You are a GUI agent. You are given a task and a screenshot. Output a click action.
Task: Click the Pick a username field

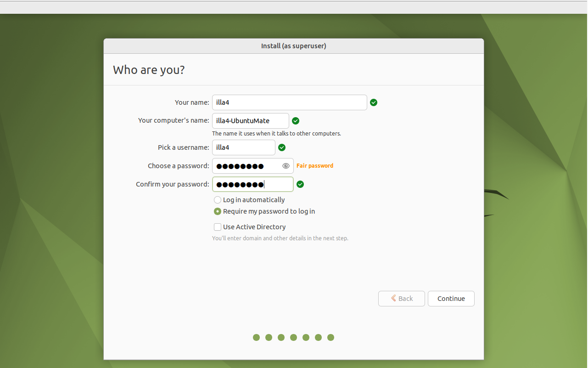tap(243, 147)
